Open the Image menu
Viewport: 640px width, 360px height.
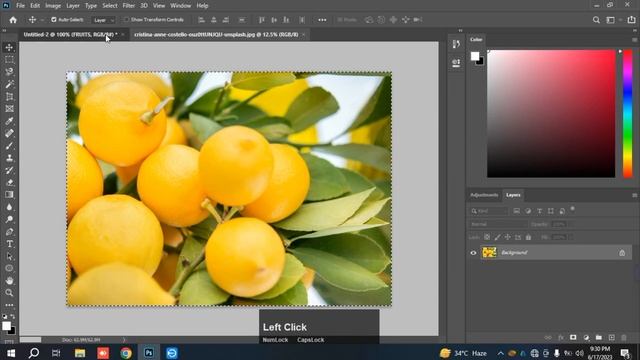coord(53,6)
